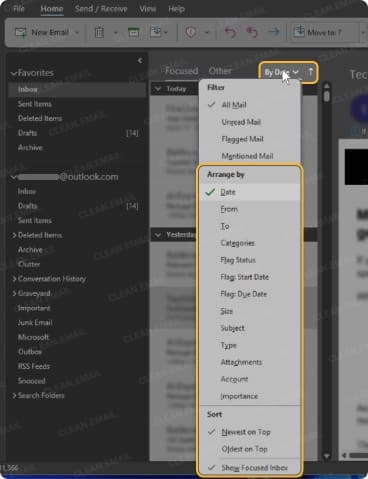This screenshot has width=368, height=479.
Task: Collapse the @outlook.com account tree
Action: tap(14, 177)
